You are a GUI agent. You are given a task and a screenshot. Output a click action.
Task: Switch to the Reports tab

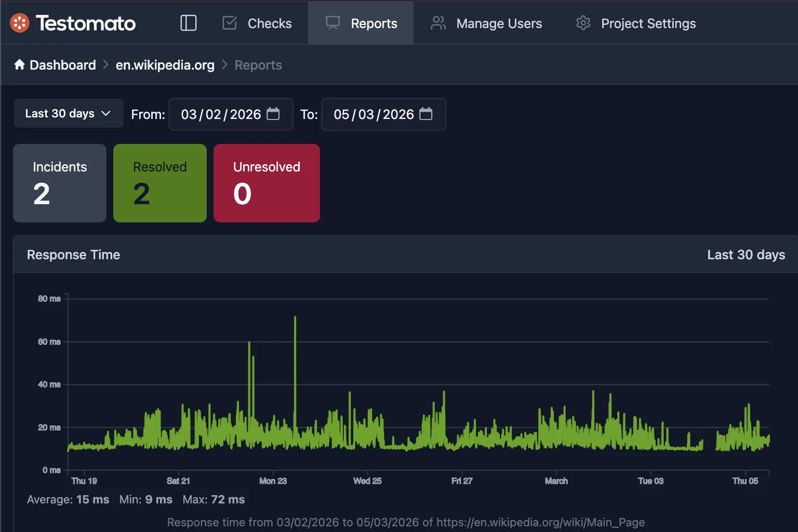pyautogui.click(x=374, y=23)
